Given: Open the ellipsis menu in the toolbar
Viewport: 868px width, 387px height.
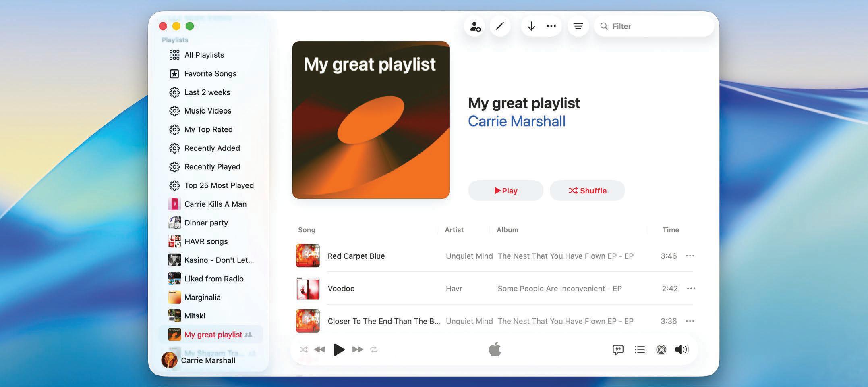Looking at the screenshot, I should pos(551,26).
